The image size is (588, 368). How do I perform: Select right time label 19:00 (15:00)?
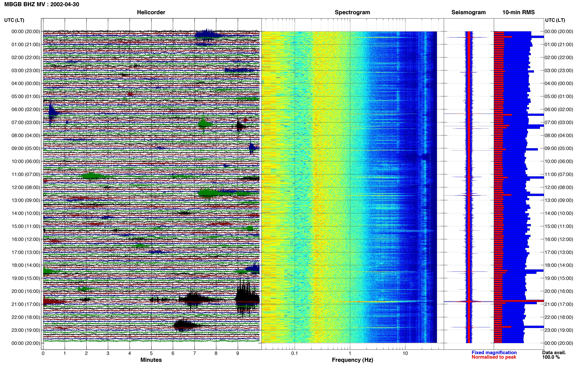(x=559, y=278)
